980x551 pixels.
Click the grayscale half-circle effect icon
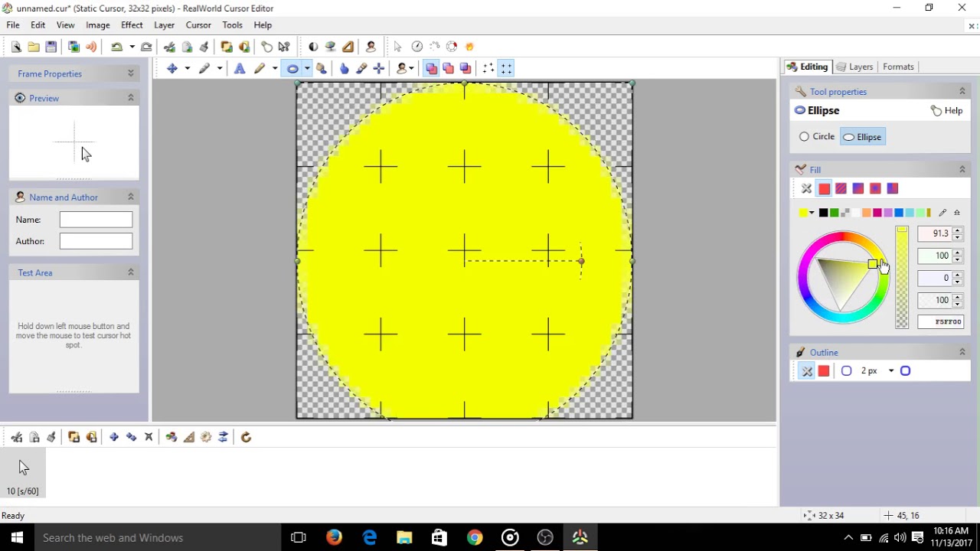[313, 47]
